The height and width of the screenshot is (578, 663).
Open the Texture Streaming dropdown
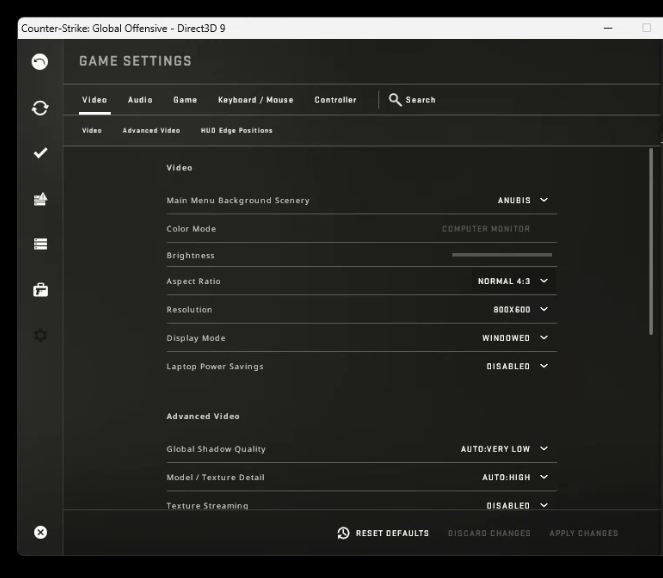pyautogui.click(x=517, y=505)
